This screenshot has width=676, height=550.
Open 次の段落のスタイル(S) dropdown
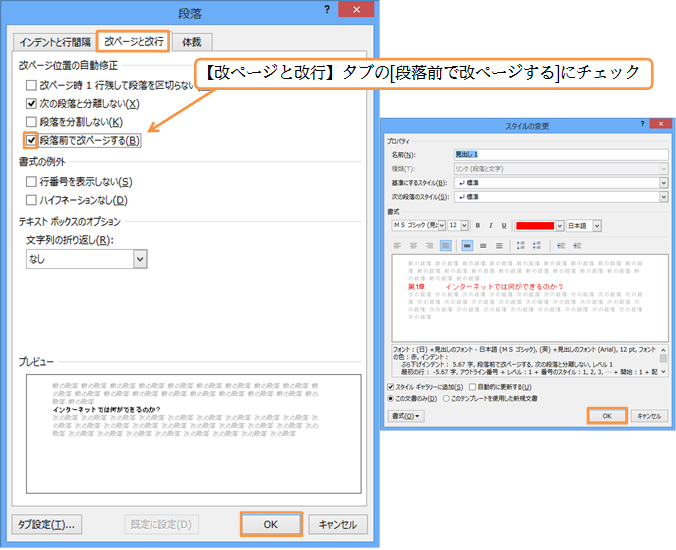(664, 197)
